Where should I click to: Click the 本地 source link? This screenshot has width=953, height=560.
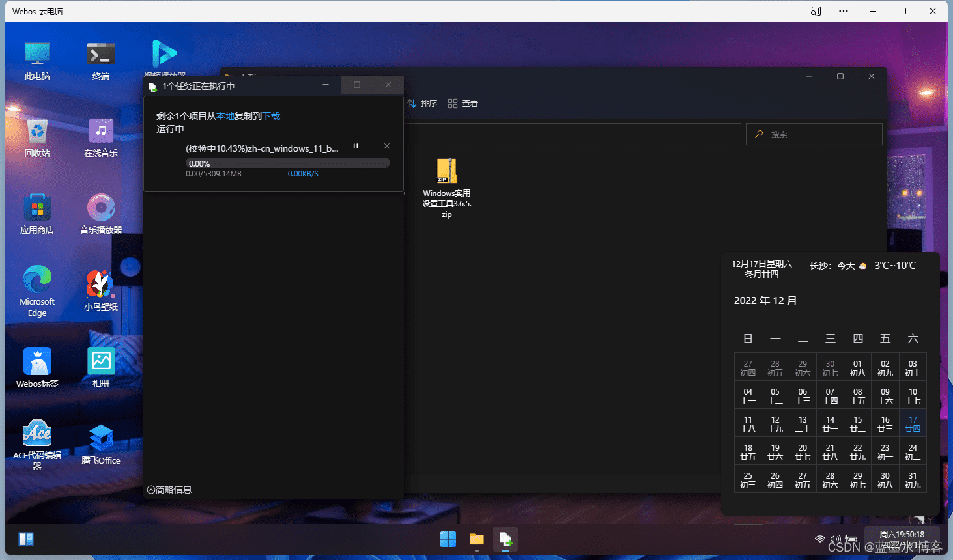point(225,116)
